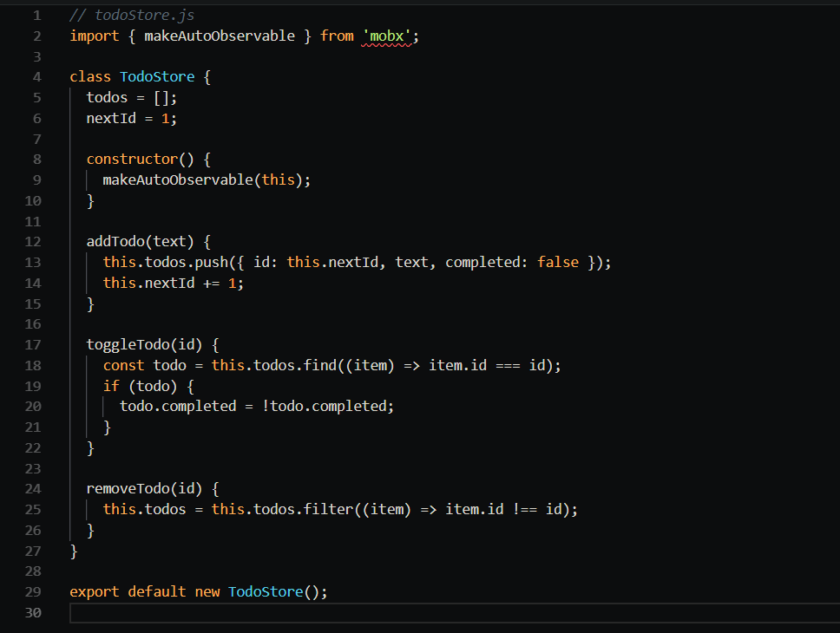Click the makeAutoObservable import name on line 2

(x=220, y=36)
